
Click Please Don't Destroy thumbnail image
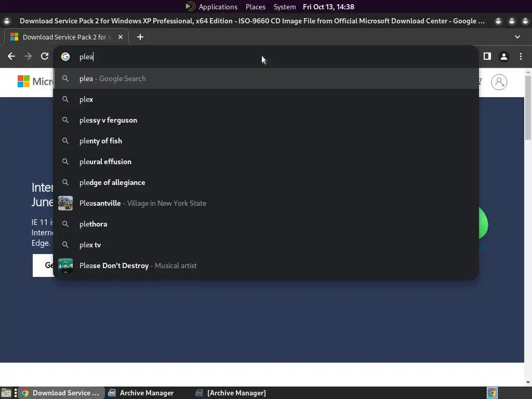(65, 265)
